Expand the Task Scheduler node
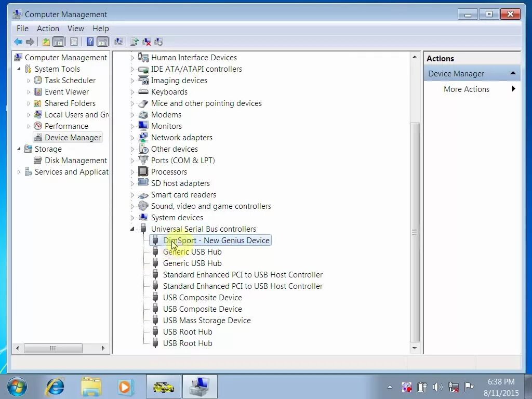The height and width of the screenshot is (399, 532). pos(29,81)
